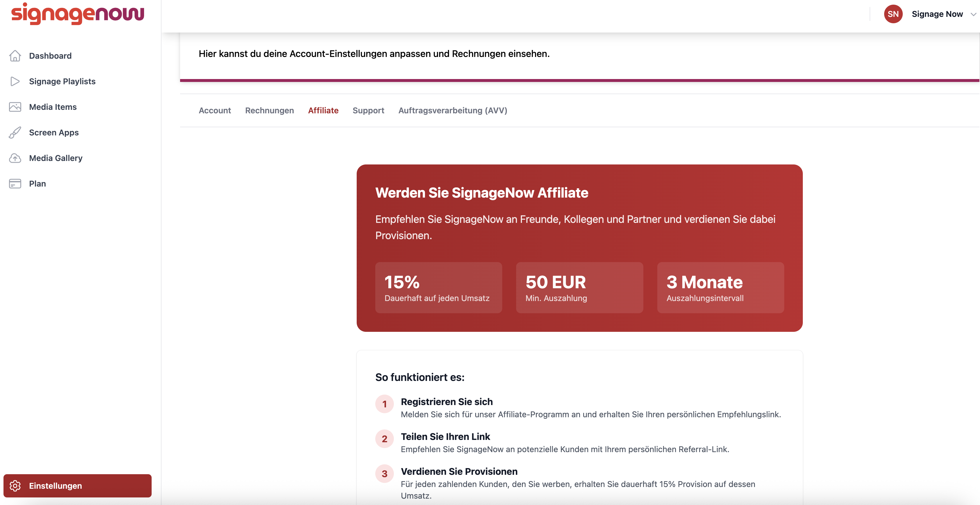
Task: Click the SN avatar circle
Action: (x=893, y=14)
